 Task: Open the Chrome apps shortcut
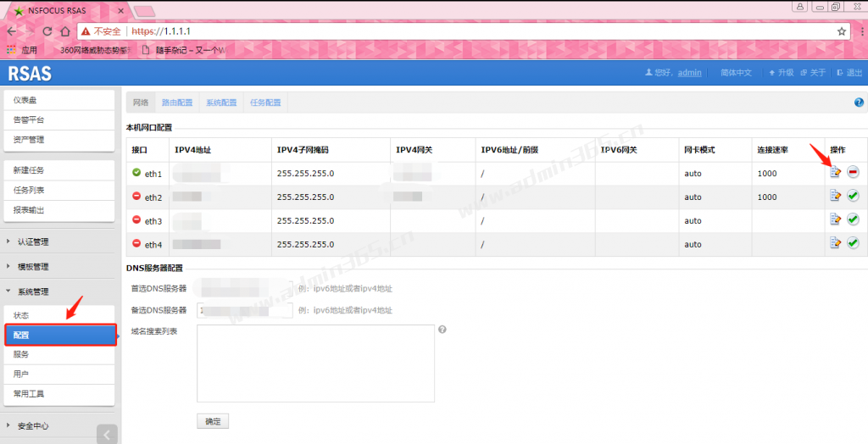coord(22,50)
